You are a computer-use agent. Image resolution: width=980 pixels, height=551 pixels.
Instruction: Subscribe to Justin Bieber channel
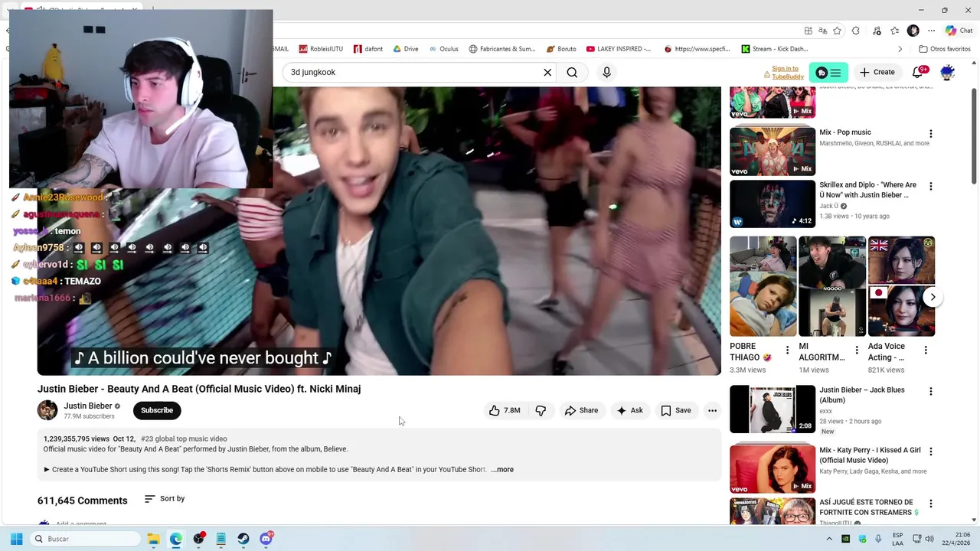click(157, 410)
